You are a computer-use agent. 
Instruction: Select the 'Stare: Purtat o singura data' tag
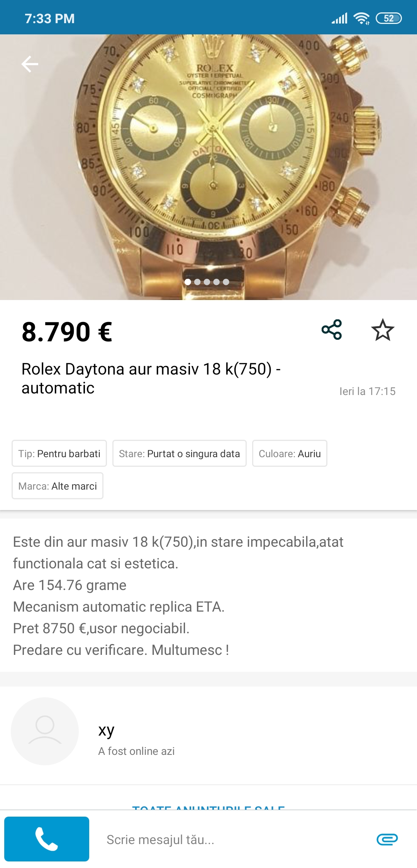click(x=180, y=453)
